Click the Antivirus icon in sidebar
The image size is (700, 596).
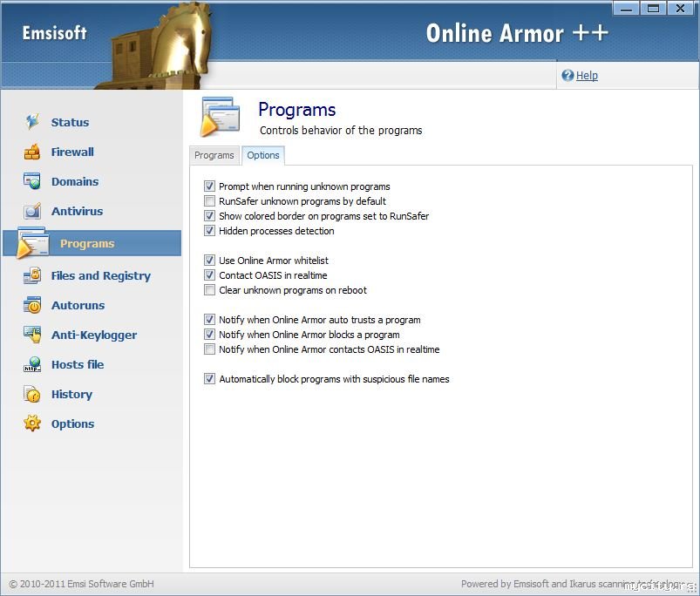pyautogui.click(x=32, y=211)
